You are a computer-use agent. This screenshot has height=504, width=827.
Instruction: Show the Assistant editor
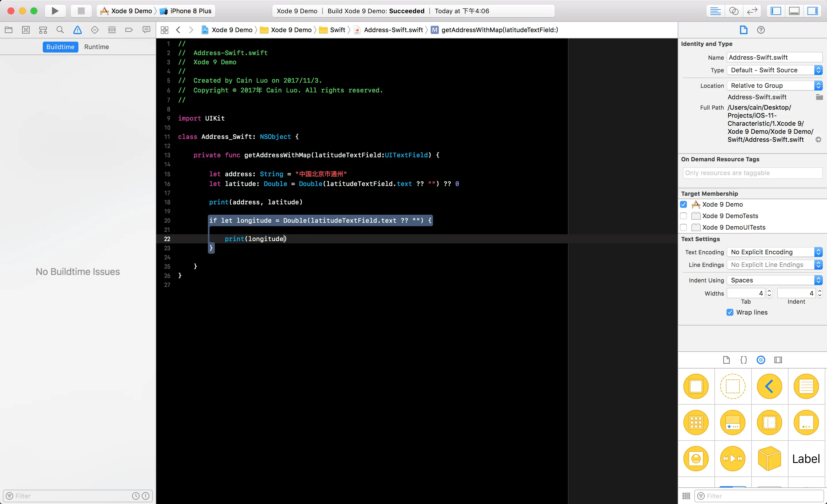click(734, 11)
